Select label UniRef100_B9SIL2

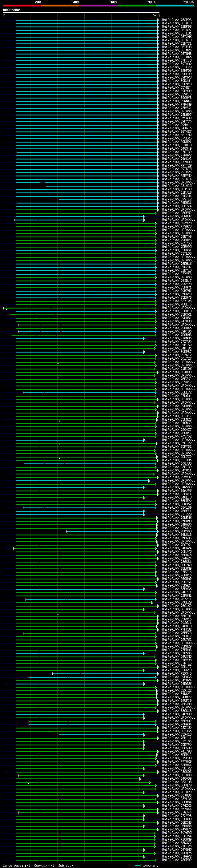tap(177, 200)
